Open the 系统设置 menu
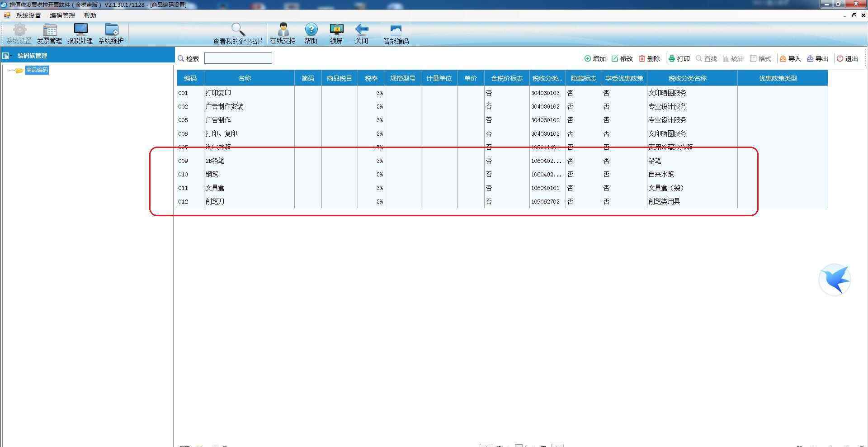 click(28, 15)
